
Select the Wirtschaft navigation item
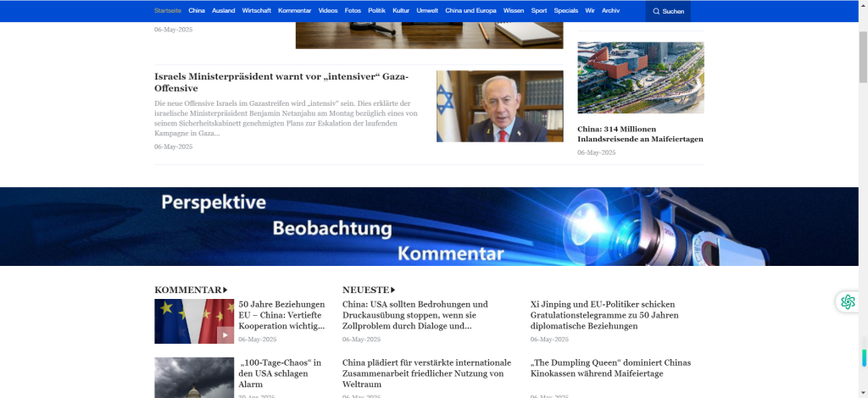tap(256, 11)
